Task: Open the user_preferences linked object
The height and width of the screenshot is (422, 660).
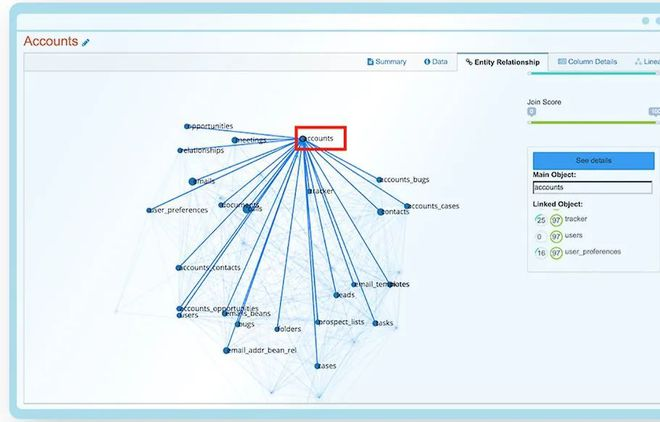Action: pos(592,252)
